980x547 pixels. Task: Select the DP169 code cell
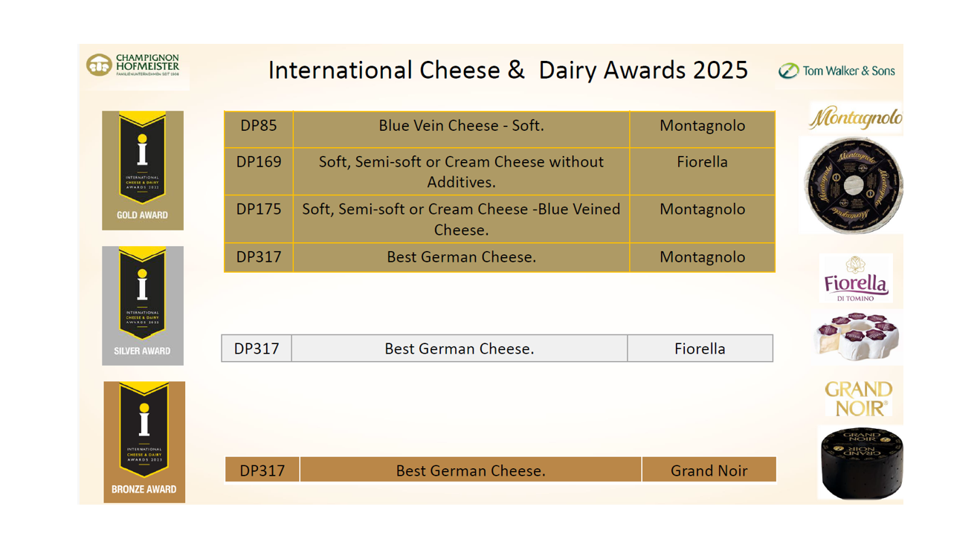(259, 172)
